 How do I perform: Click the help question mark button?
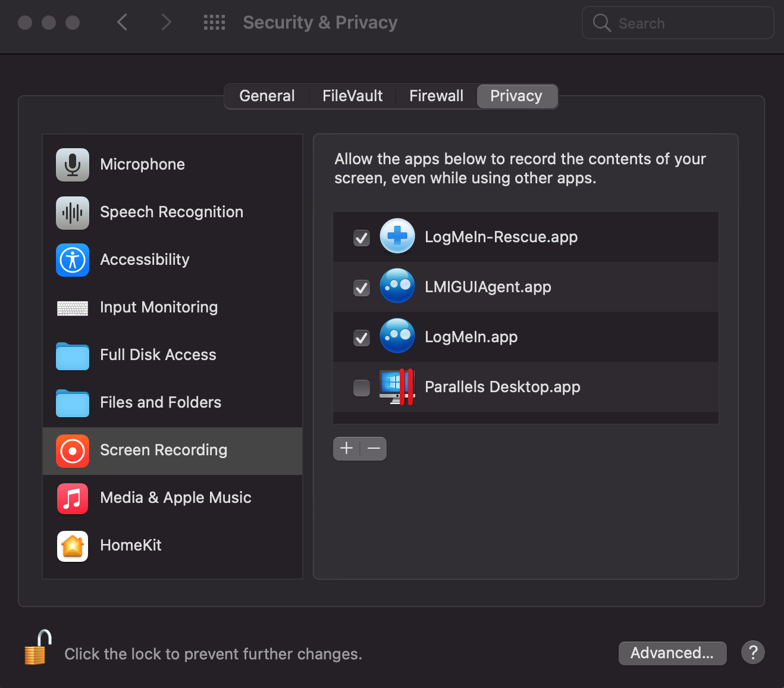tap(752, 652)
